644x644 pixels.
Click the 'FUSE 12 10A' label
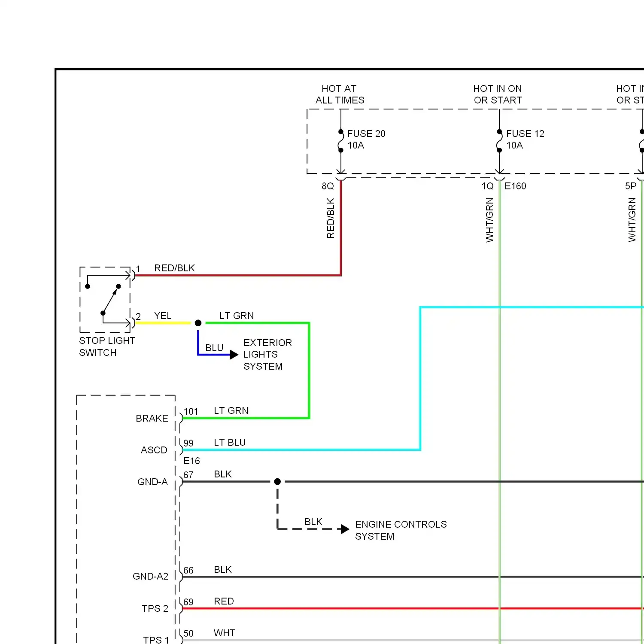(525, 140)
